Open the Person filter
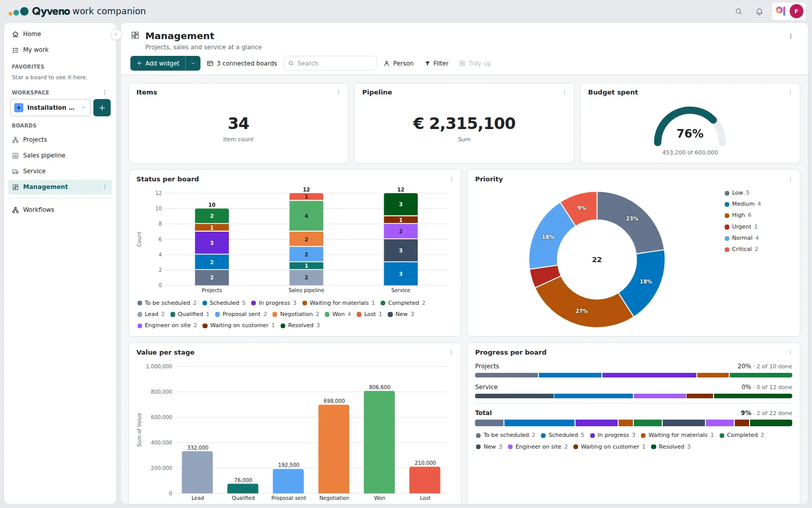The height and width of the screenshot is (508, 812). [398, 63]
